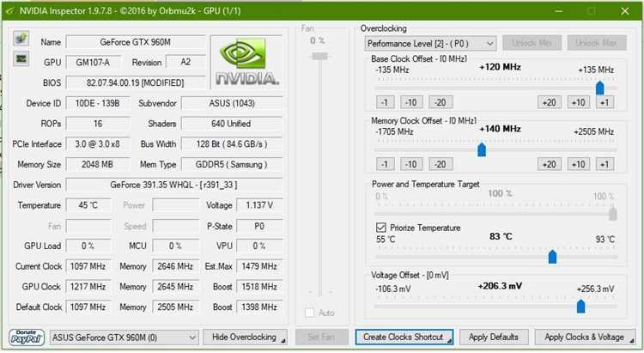
Task: Click the PCIe Interface value 3.0 @ 3.0 x8
Action: coord(98,143)
